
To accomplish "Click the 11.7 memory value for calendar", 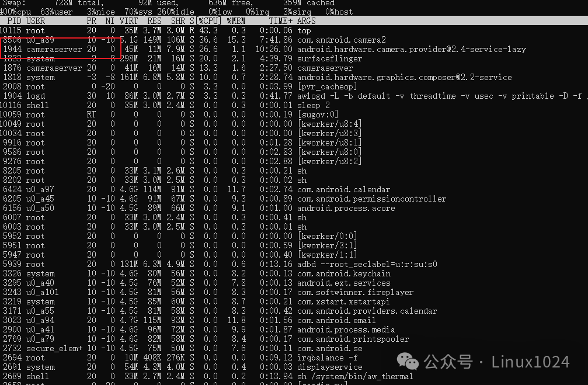I will (x=236, y=189).
